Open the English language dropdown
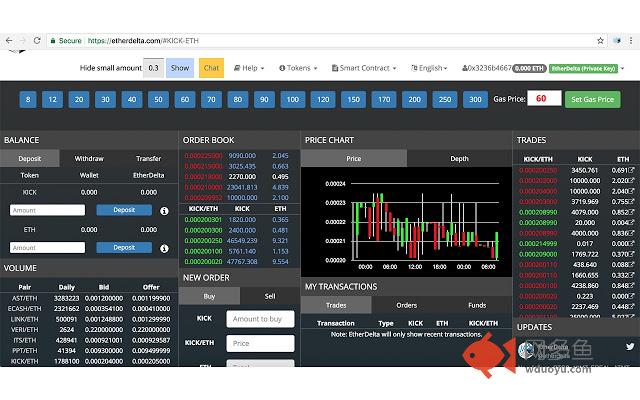 pyautogui.click(x=429, y=68)
